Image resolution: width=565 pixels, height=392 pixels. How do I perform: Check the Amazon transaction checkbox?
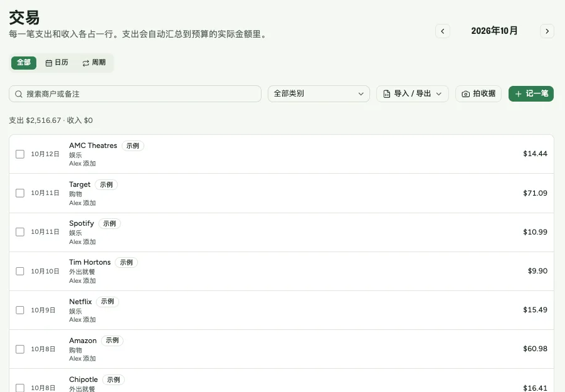pyautogui.click(x=20, y=349)
